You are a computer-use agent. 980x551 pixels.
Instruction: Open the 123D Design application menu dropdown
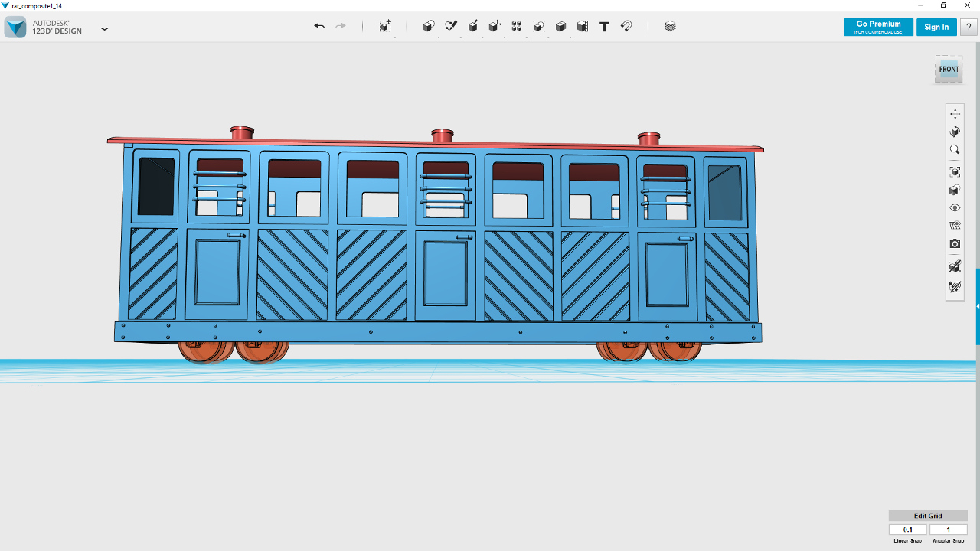(105, 29)
